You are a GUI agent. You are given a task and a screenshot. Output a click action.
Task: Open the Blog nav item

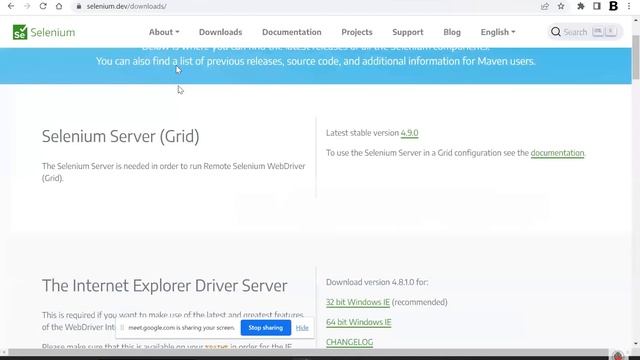(x=452, y=32)
